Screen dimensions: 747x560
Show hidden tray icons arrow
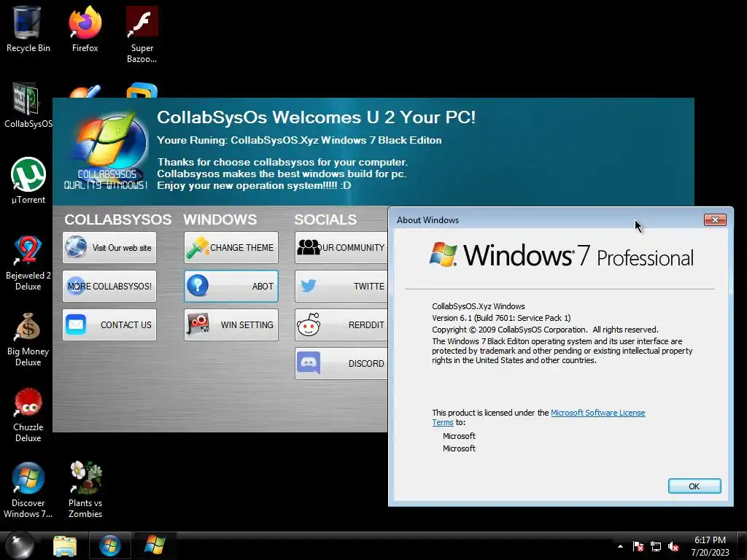coord(620,546)
